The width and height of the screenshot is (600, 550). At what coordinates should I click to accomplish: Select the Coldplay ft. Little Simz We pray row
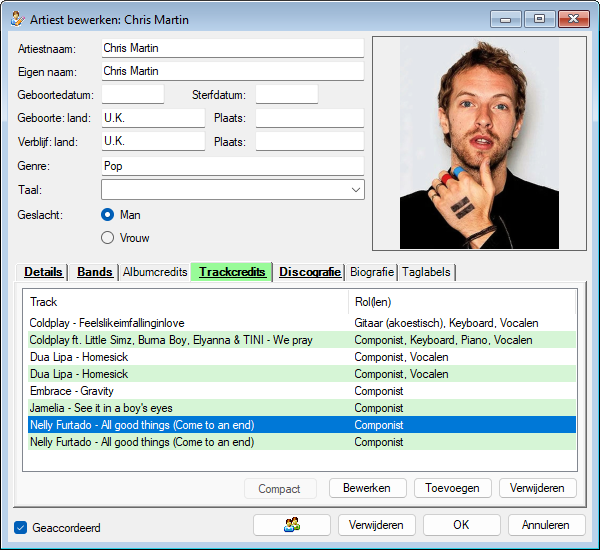coord(302,340)
